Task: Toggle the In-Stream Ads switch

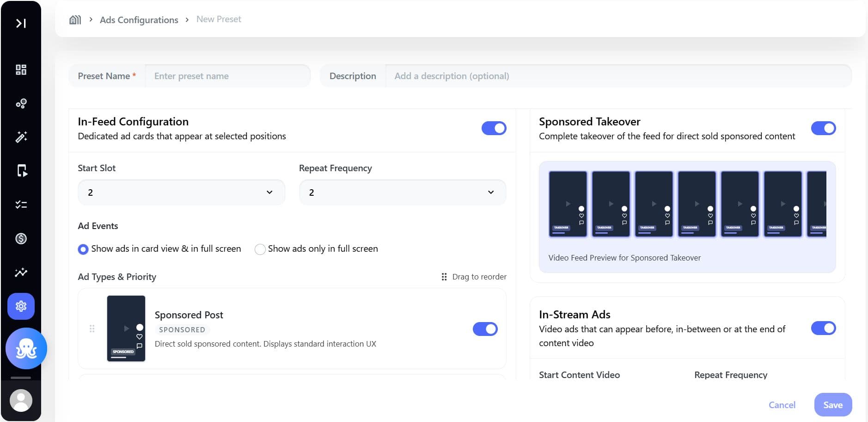Action: [x=823, y=328]
